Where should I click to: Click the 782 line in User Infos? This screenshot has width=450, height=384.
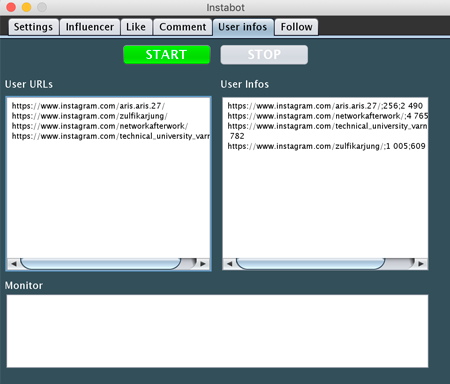point(237,136)
